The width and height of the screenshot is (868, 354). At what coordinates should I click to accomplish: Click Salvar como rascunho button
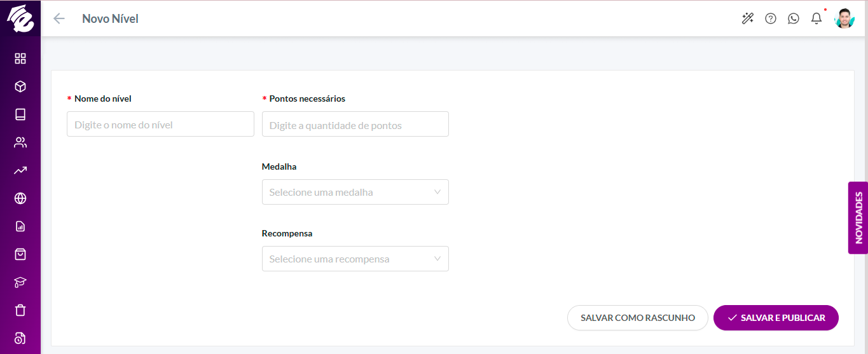pos(638,318)
